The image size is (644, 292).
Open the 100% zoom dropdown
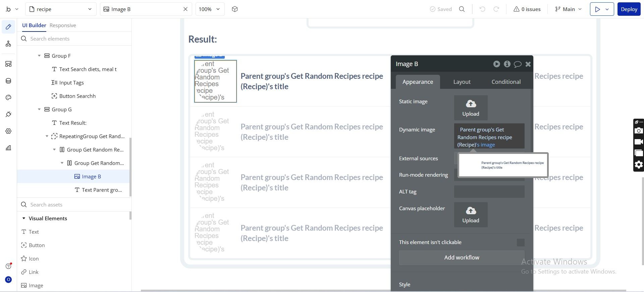coord(210,9)
